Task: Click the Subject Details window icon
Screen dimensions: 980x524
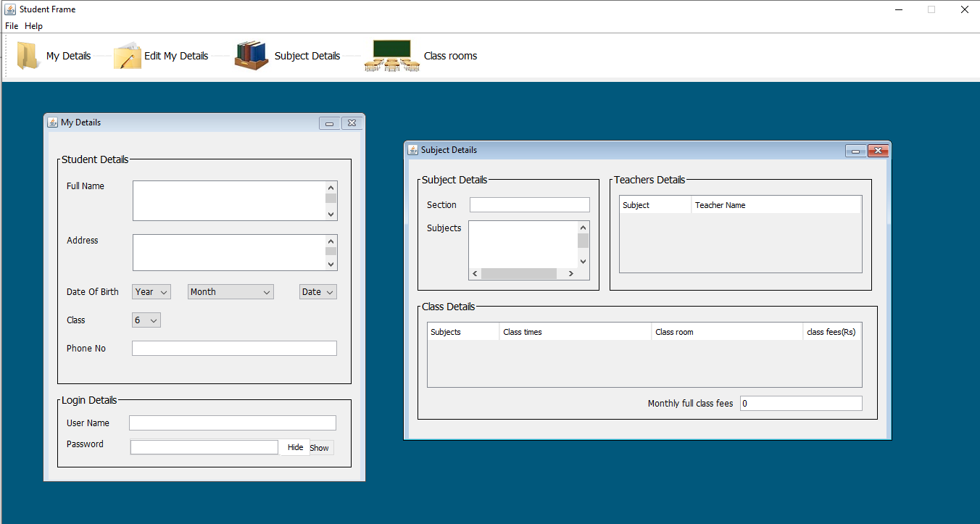Action: (412, 150)
